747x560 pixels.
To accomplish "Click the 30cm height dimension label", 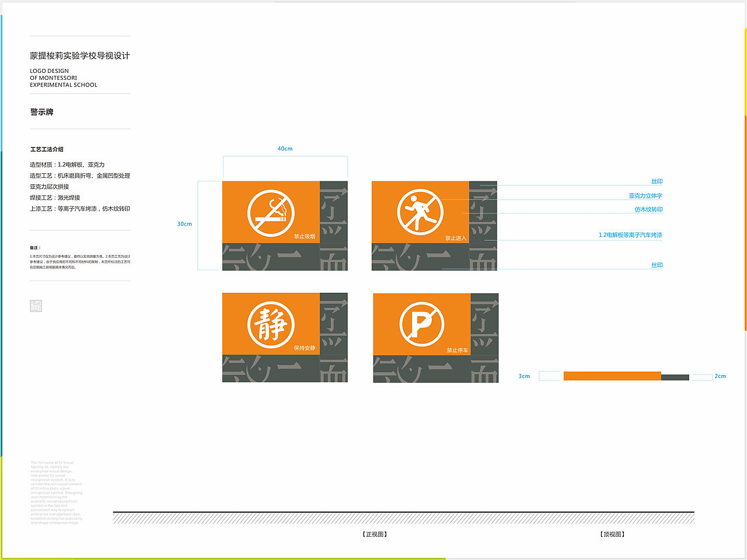I will 184,224.
